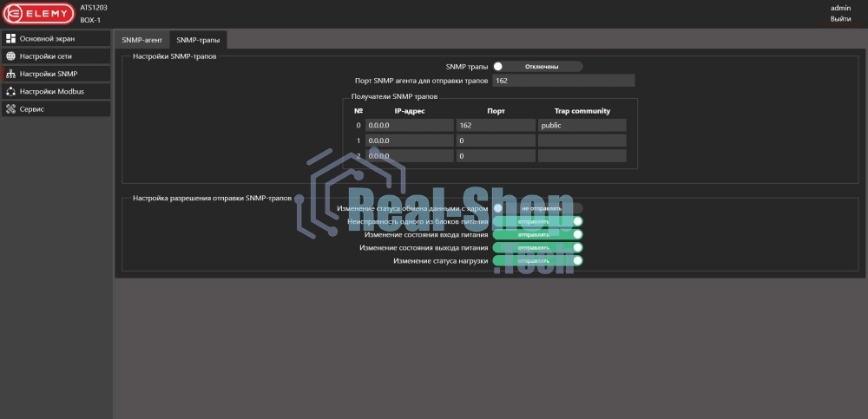Click the Настройки SNMP sidebar icon
This screenshot has width=868, height=419.
[11, 74]
